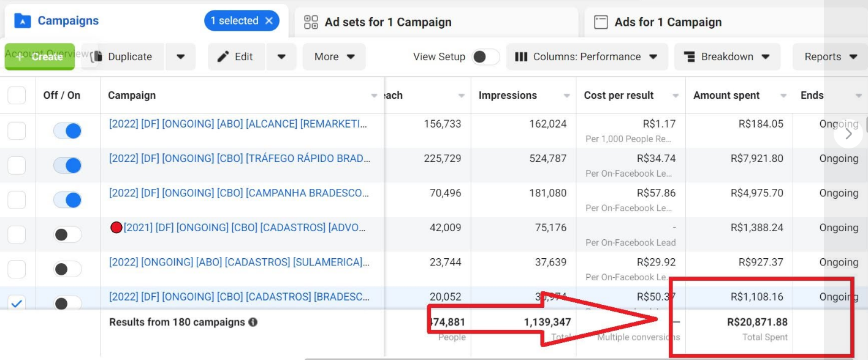The width and height of the screenshot is (868, 360).
Task: Click the Campaigns folder icon
Action: point(23,21)
